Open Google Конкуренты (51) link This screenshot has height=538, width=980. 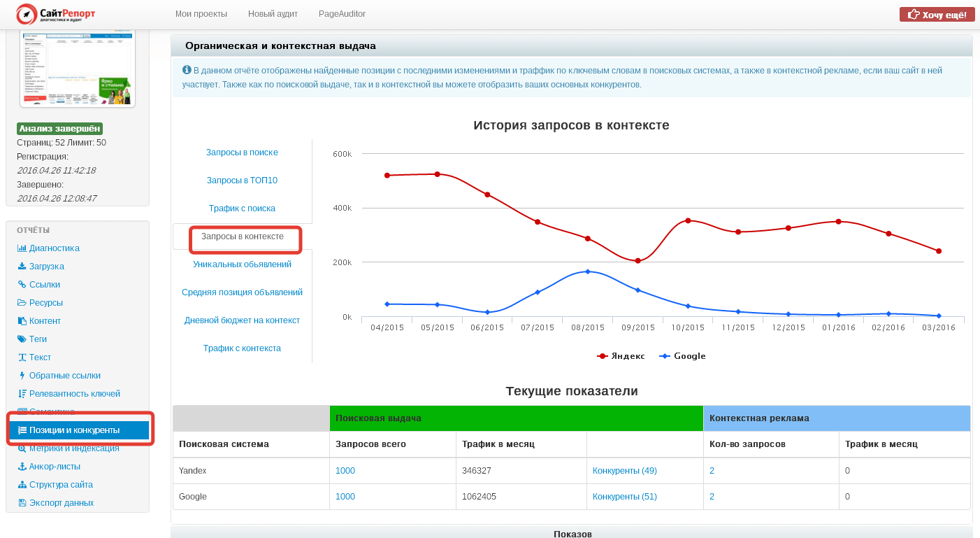pos(624,497)
